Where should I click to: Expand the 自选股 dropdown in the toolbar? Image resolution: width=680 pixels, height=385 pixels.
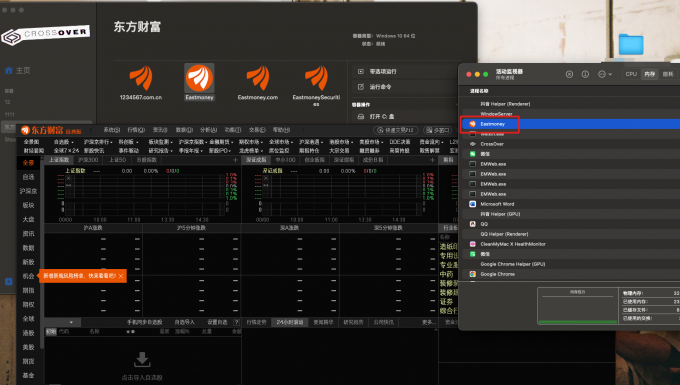(64, 142)
